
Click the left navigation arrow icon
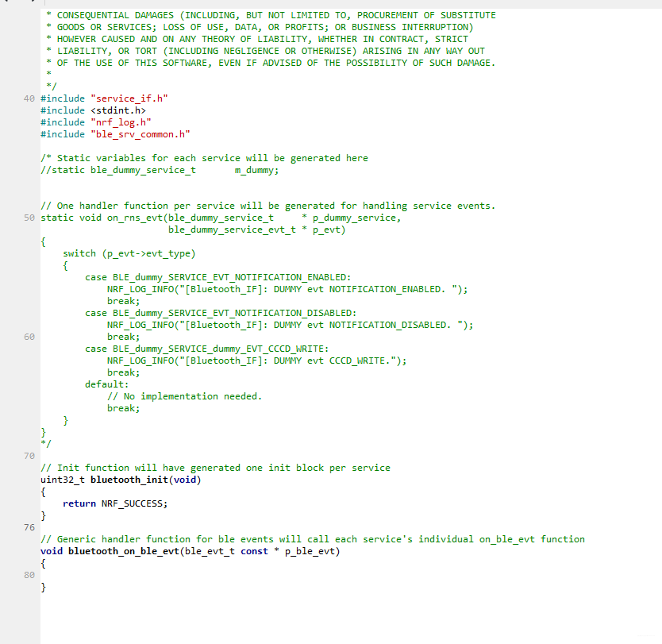click(x=6, y=2)
